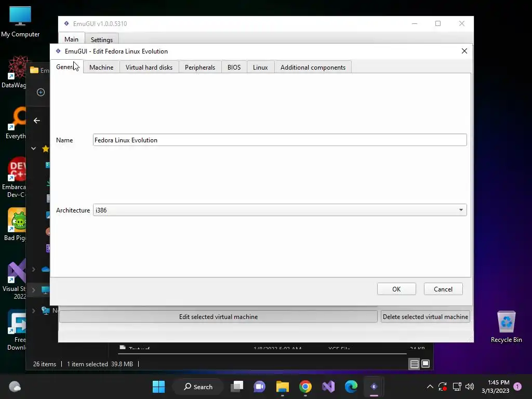Select the General tab

coord(66,67)
